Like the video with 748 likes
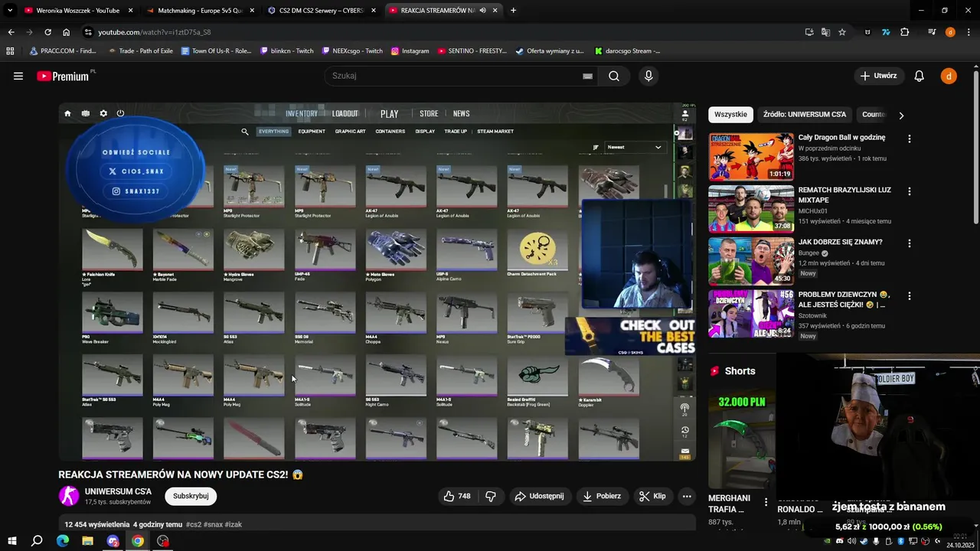This screenshot has height=551, width=980. (x=457, y=496)
